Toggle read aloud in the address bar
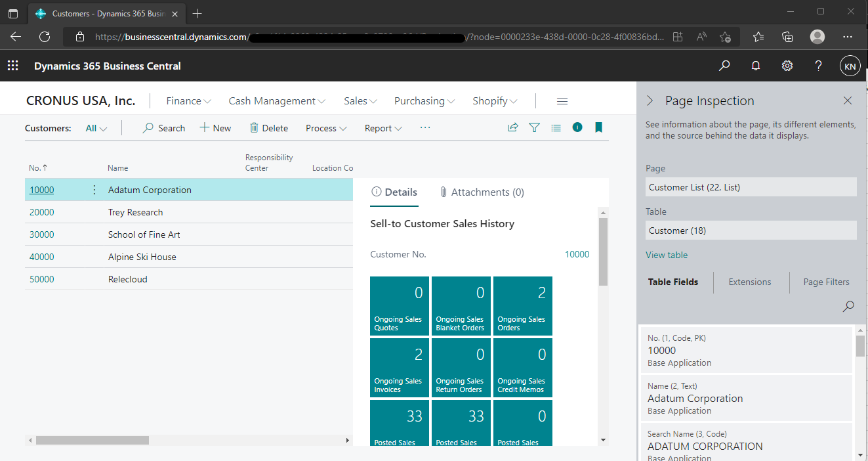The width and height of the screenshot is (868, 461). pos(701,37)
